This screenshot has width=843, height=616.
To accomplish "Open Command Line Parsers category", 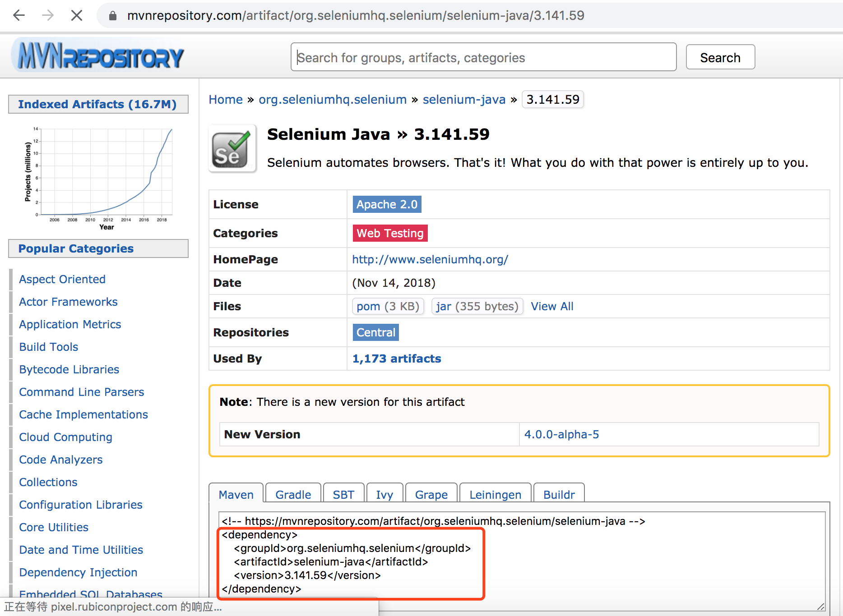I will 82,392.
